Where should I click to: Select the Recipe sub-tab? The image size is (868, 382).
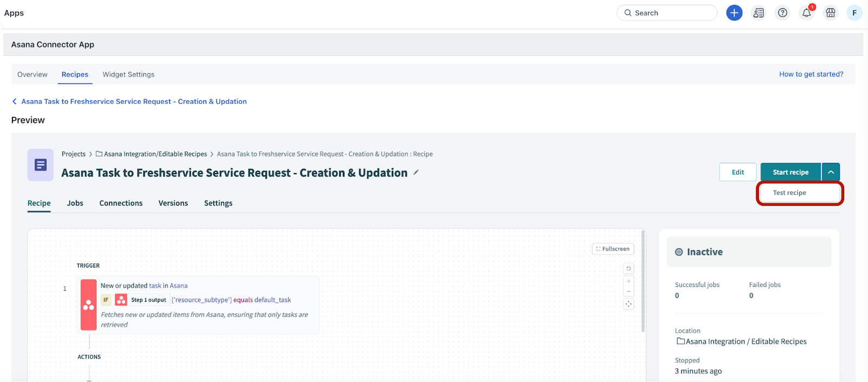[x=39, y=203]
